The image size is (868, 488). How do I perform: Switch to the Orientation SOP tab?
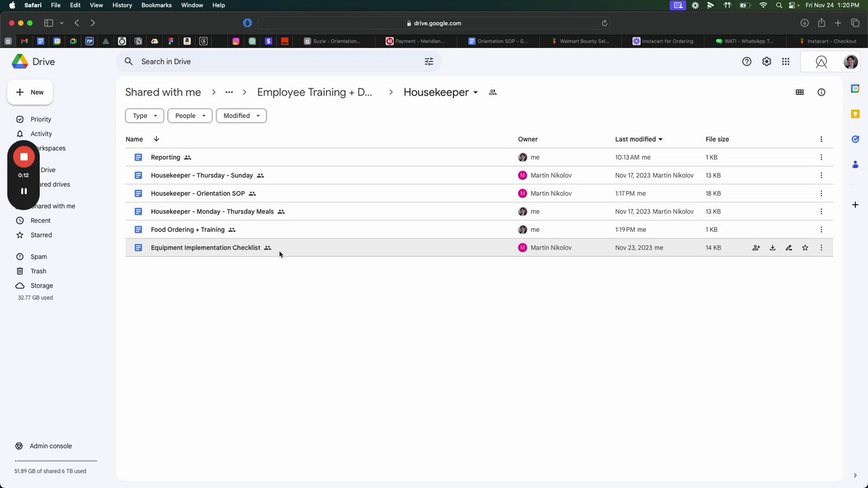click(498, 41)
